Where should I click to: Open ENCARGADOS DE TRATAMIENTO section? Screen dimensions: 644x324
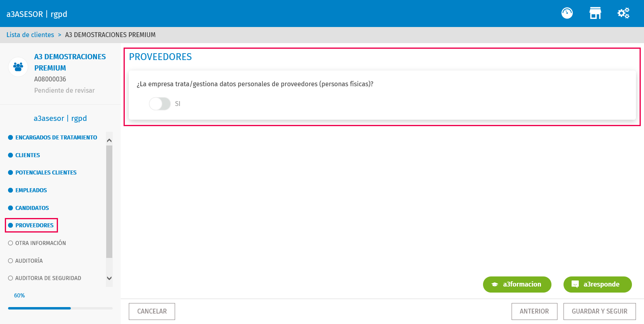click(x=56, y=137)
